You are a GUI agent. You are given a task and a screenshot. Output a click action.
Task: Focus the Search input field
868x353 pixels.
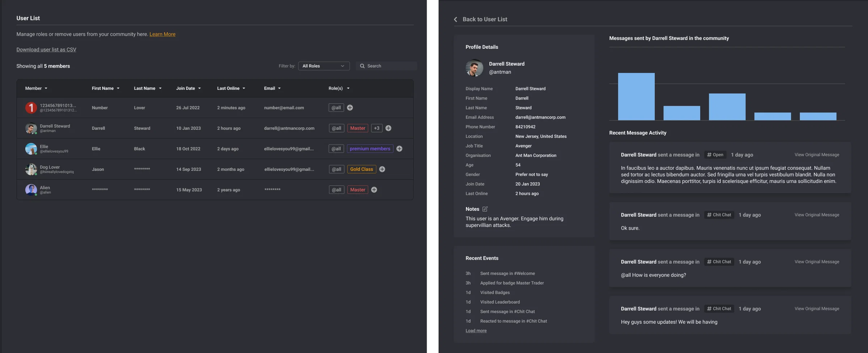click(386, 66)
